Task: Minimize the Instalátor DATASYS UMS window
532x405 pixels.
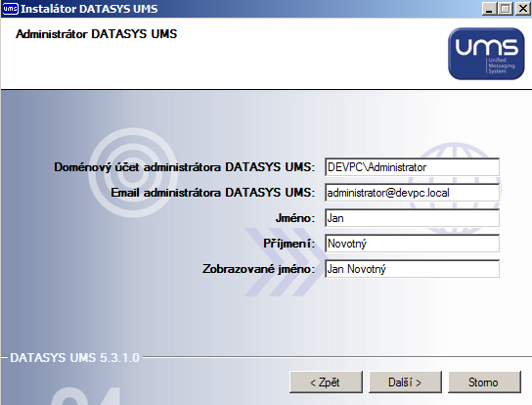Action: tap(489, 9)
